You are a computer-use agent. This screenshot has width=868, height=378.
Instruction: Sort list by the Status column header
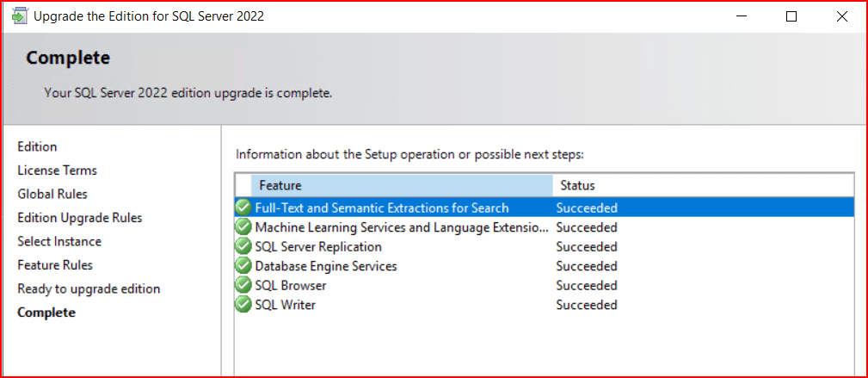[702, 185]
